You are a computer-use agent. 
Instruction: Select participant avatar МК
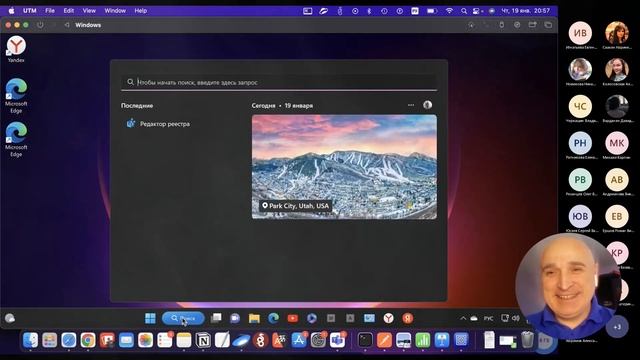click(x=616, y=143)
